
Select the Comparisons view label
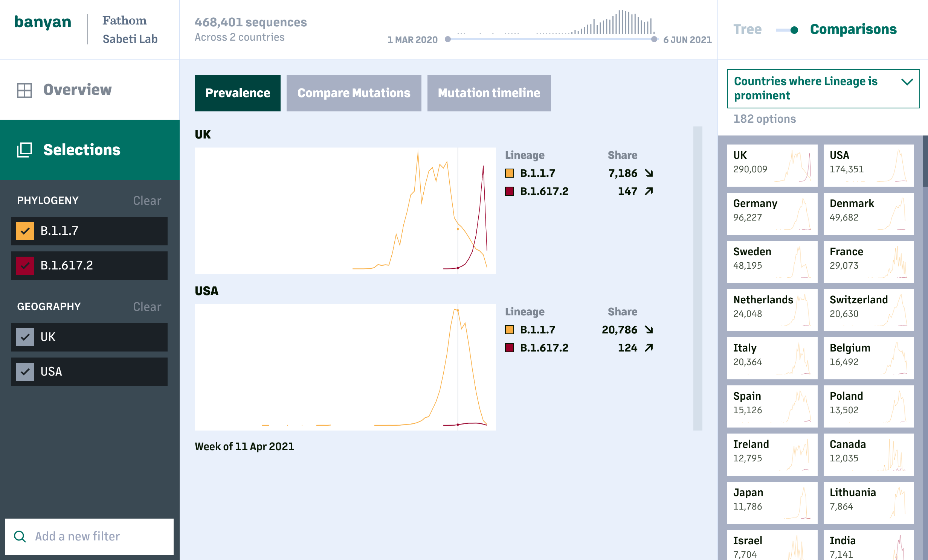pyautogui.click(x=853, y=29)
